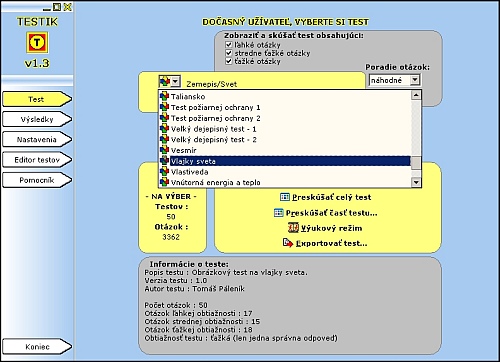The width and height of the screenshot is (500, 362).
Task: Uncheck the ľahké otázky checkbox
Action: tap(229, 45)
